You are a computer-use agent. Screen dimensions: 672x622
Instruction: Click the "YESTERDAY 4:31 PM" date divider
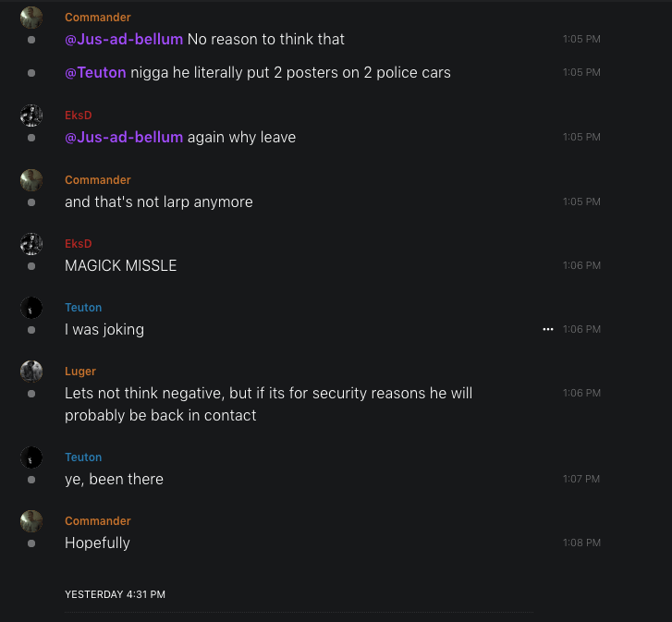[x=115, y=594]
